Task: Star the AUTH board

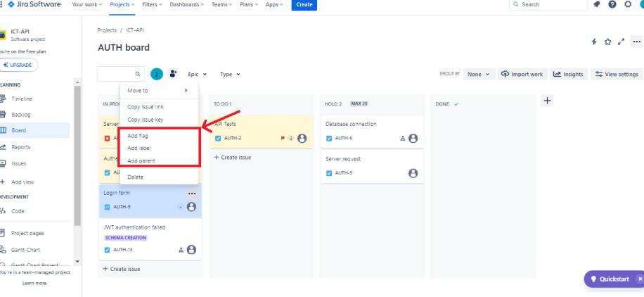Action: [x=608, y=42]
